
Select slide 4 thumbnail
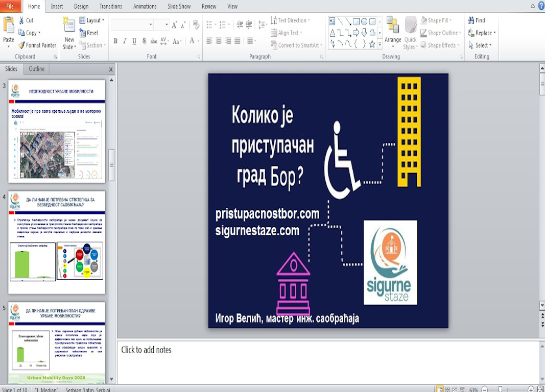57,242
